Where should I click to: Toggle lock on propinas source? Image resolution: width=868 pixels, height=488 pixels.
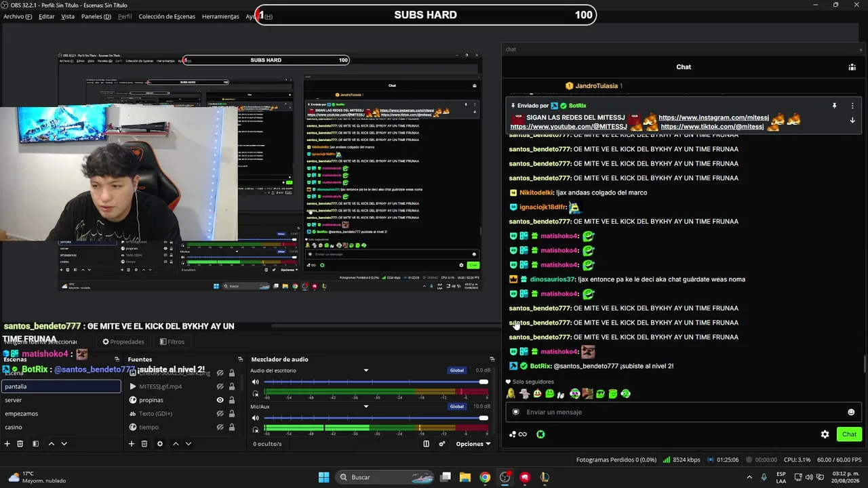pos(232,400)
